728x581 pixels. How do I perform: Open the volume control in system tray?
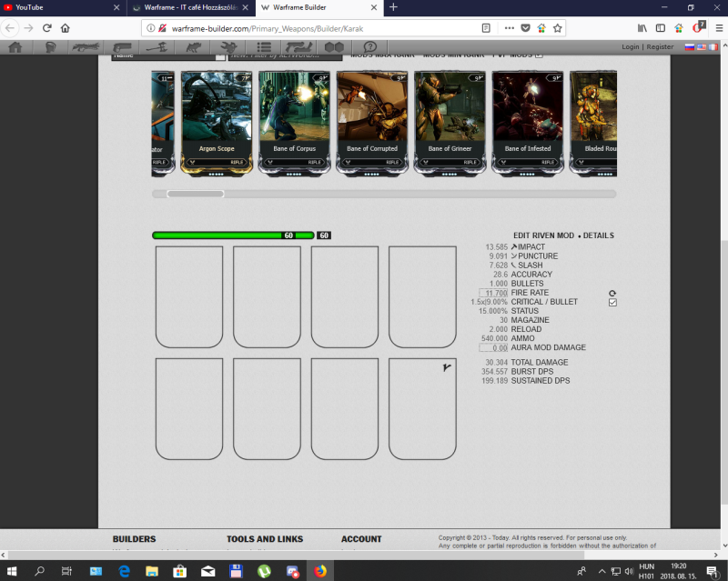[630, 571]
